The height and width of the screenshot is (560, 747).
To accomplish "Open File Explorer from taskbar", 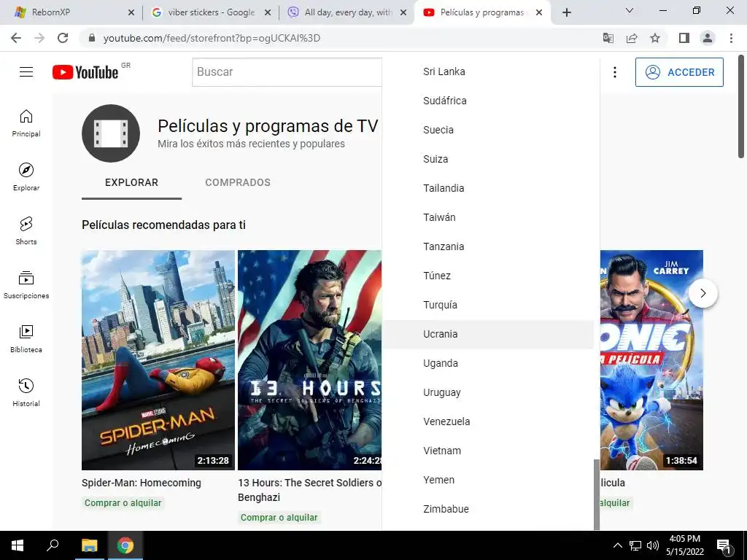I will (x=89, y=545).
